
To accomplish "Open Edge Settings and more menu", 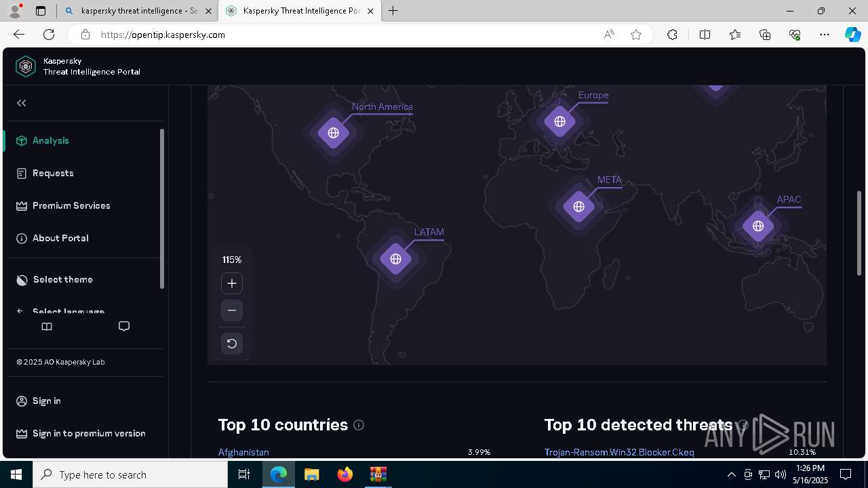I will pyautogui.click(x=825, y=35).
